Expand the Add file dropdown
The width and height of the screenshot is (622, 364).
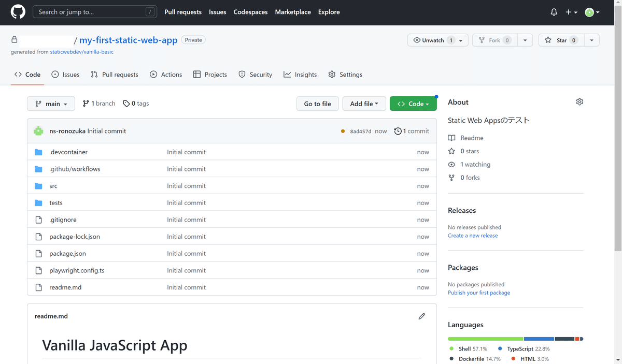(x=364, y=104)
